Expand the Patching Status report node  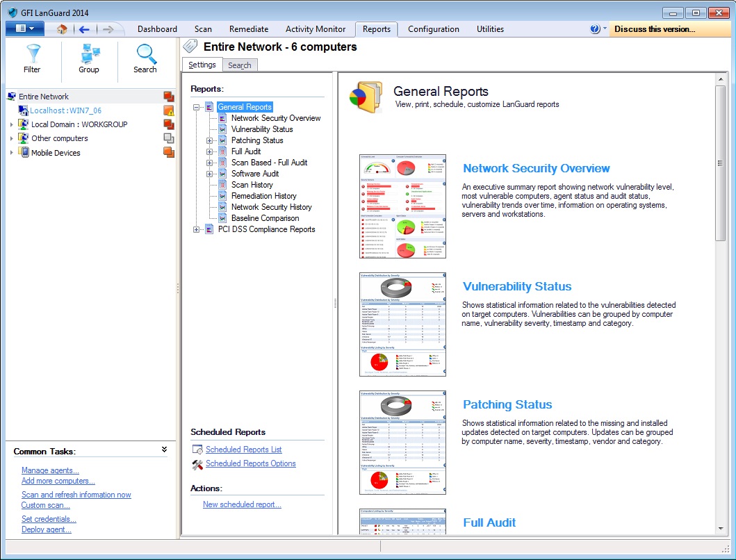pyautogui.click(x=209, y=140)
